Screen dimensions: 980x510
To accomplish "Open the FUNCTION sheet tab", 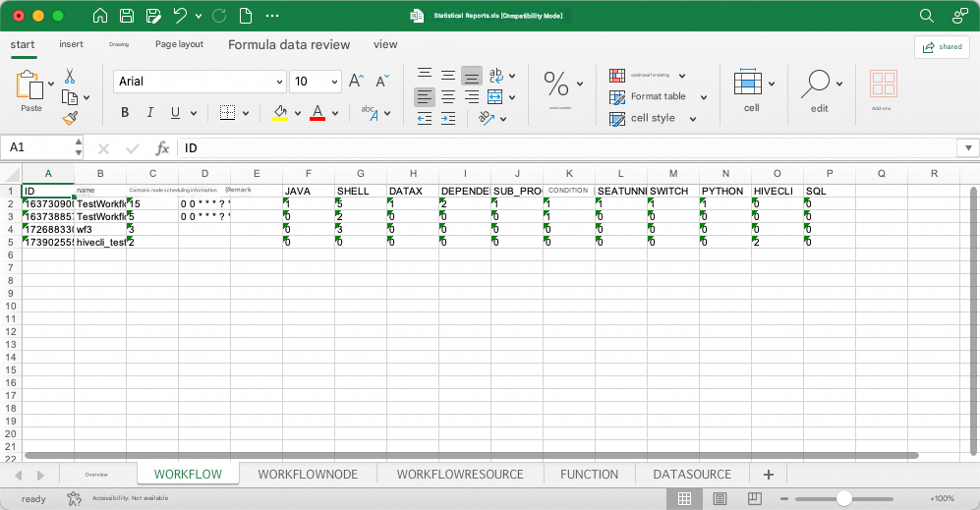I will click(590, 475).
